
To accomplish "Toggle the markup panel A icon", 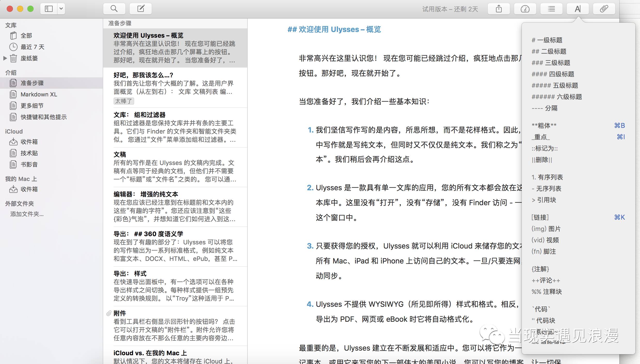I will 578,9.
